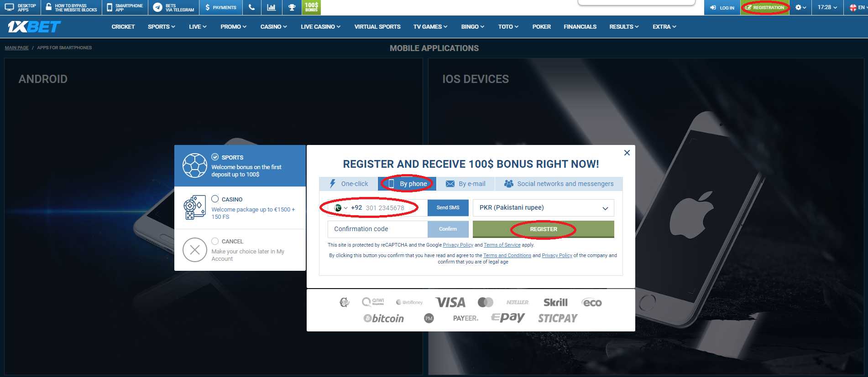Image resolution: width=868 pixels, height=377 pixels.
Task: Click the PAYEER payment logo
Action: click(465, 318)
